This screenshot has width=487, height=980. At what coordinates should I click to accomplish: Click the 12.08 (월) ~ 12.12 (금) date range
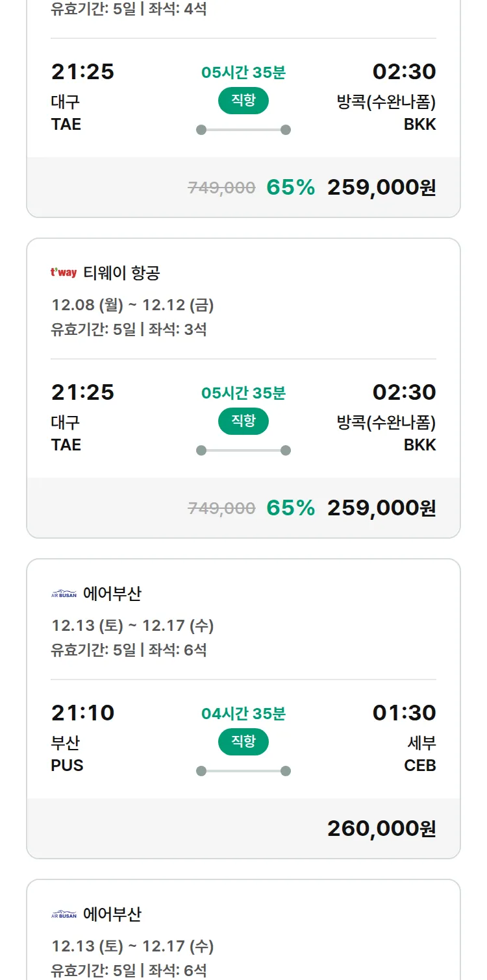point(132,305)
